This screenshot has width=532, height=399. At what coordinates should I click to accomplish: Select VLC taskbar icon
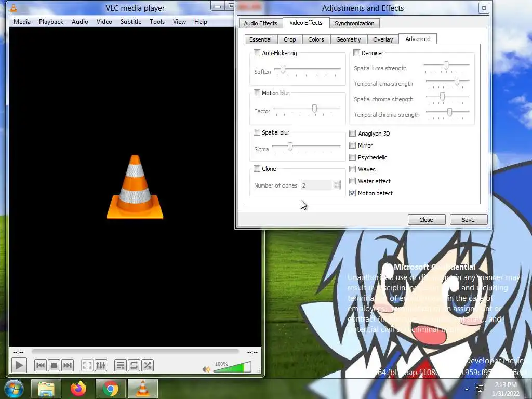tap(143, 389)
